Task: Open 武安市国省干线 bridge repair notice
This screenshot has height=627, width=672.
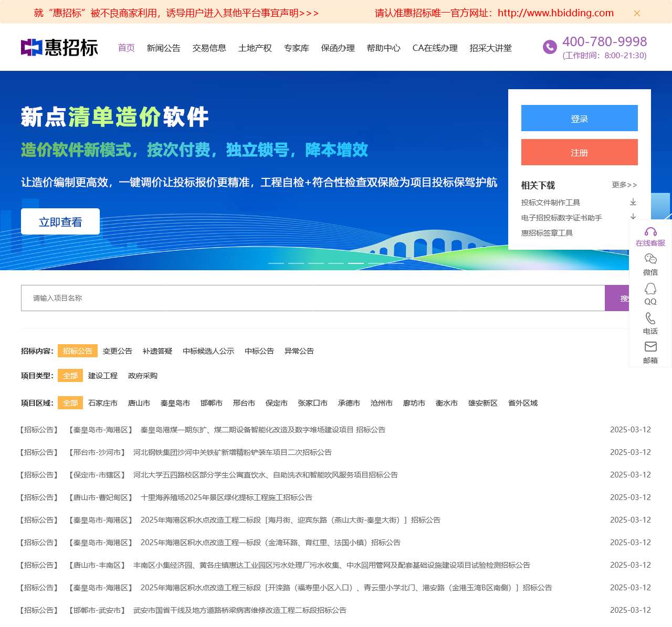Action: [x=240, y=610]
